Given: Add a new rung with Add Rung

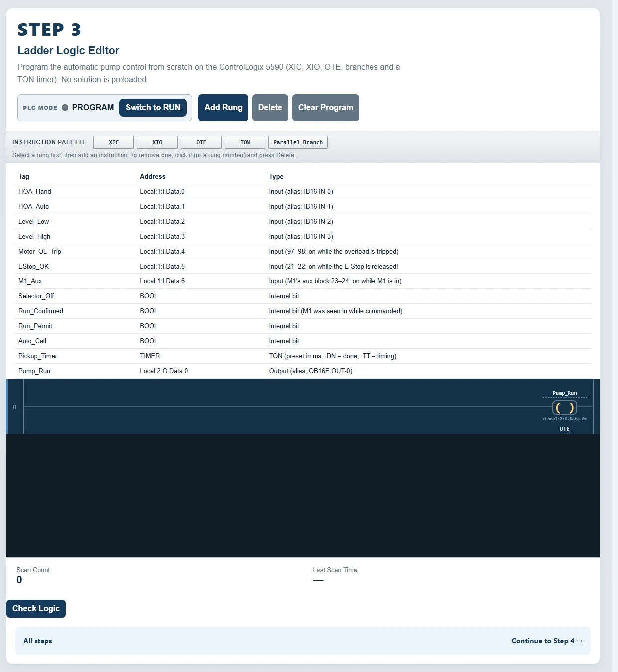Looking at the screenshot, I should pyautogui.click(x=223, y=108).
